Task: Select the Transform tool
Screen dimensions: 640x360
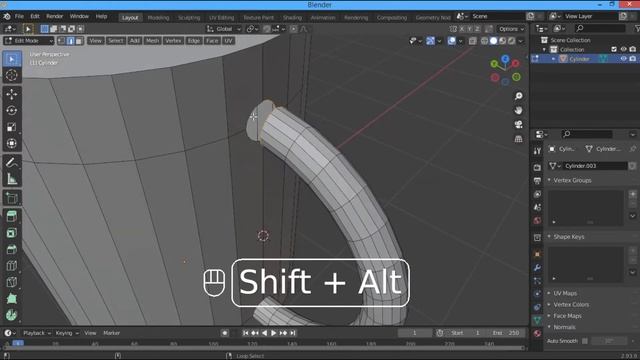Action: point(11,143)
